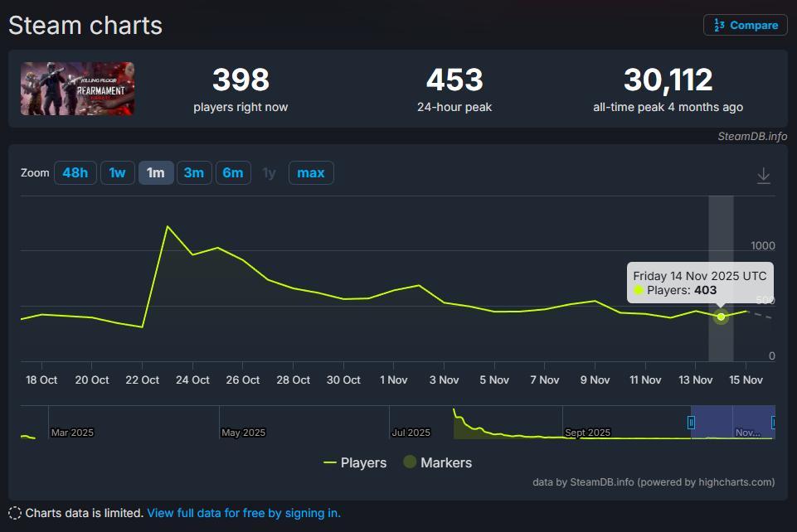Select the 1m zoom range
The height and width of the screenshot is (532, 797).
tap(156, 172)
